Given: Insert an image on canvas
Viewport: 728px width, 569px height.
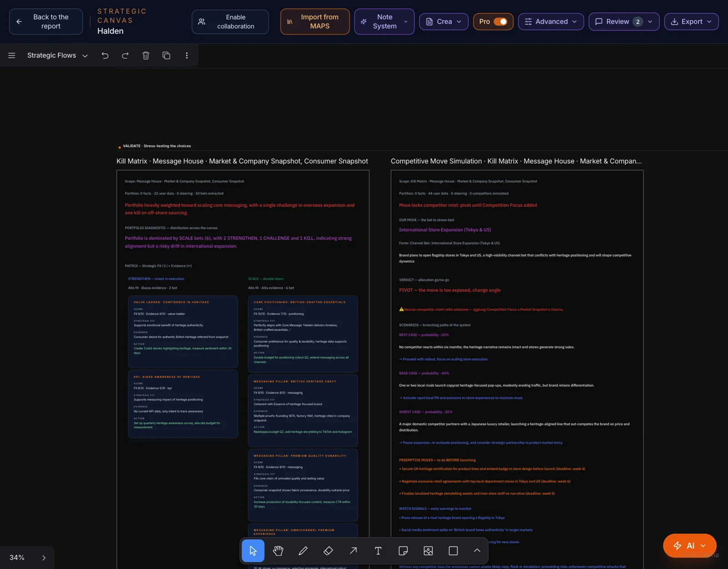Looking at the screenshot, I should [x=428, y=551].
